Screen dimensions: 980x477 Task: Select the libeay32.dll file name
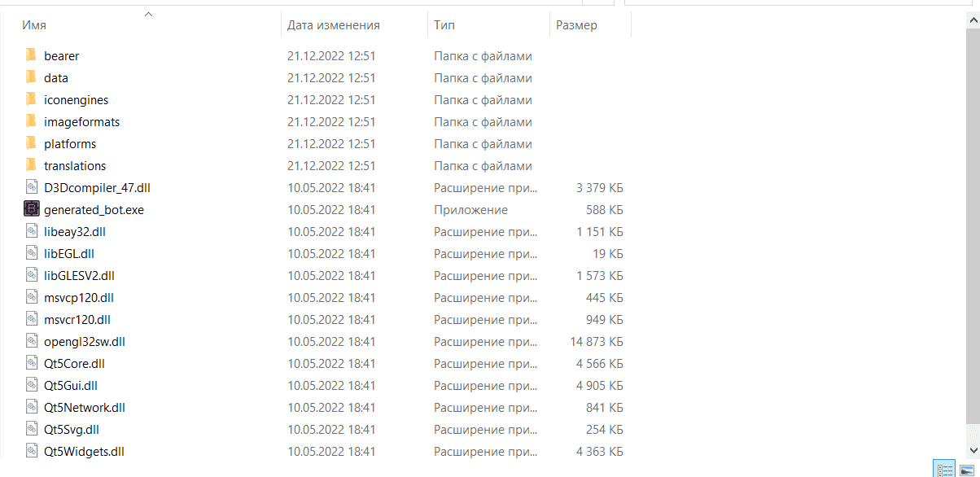(75, 231)
